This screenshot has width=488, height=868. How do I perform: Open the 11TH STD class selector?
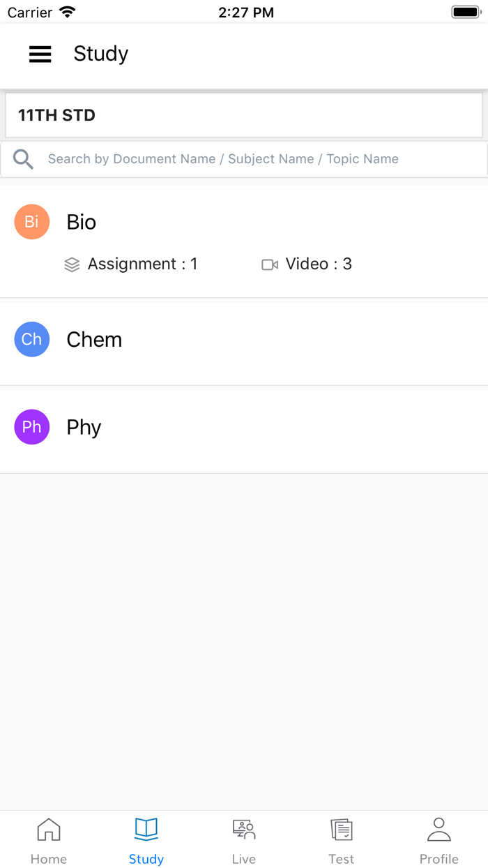pos(244,115)
